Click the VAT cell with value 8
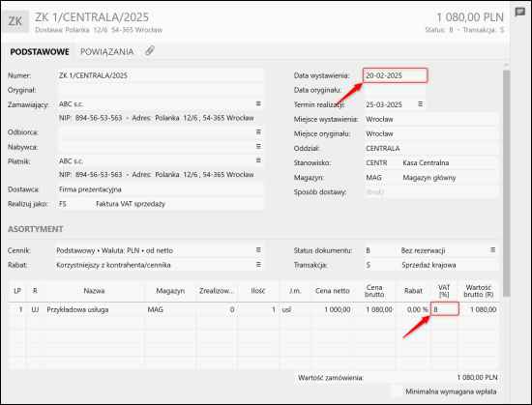Image resolution: width=532 pixels, height=405 pixels. [x=445, y=309]
